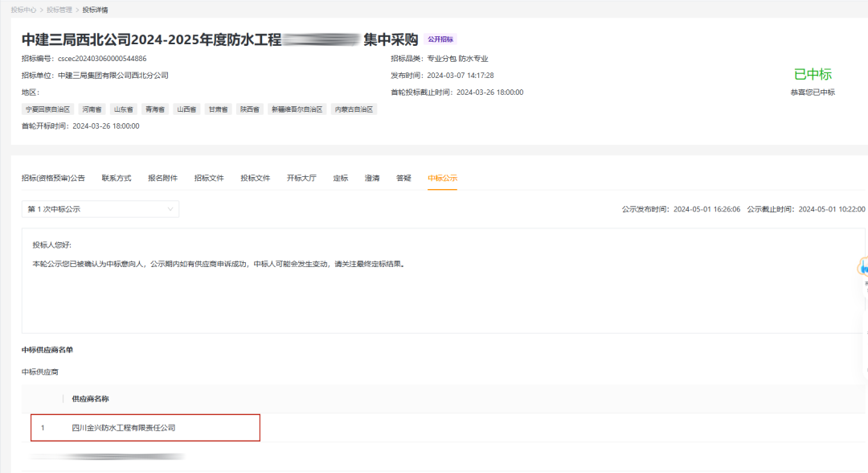Click the 供应商名称 column header
The height and width of the screenshot is (473, 868).
point(90,399)
